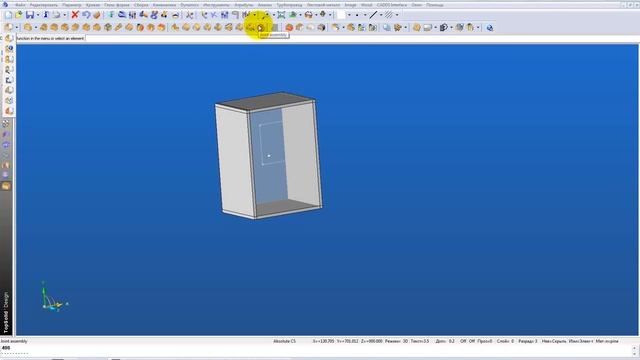Viewport: 640px width, 360px height.
Task: Click the Z=+000.000 coordinate in the status bar
Action: 371,341
